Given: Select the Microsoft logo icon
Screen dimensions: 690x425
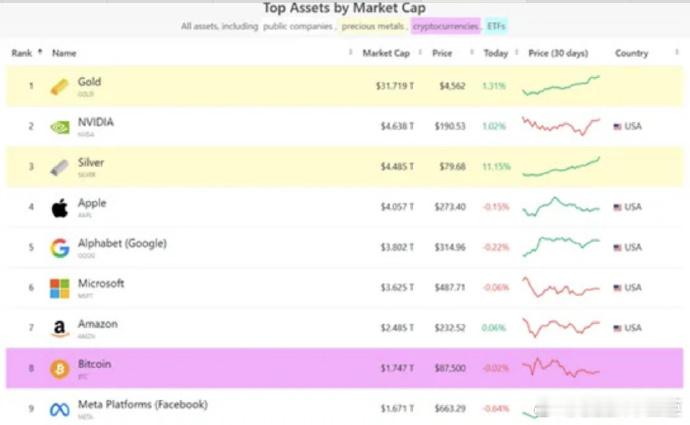Looking at the screenshot, I should click(x=60, y=288).
